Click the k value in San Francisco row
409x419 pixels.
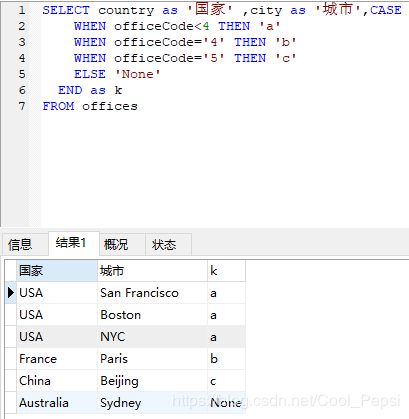click(x=226, y=293)
